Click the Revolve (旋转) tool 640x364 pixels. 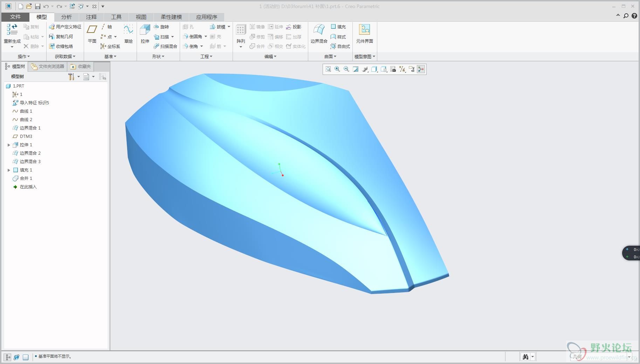point(161,27)
